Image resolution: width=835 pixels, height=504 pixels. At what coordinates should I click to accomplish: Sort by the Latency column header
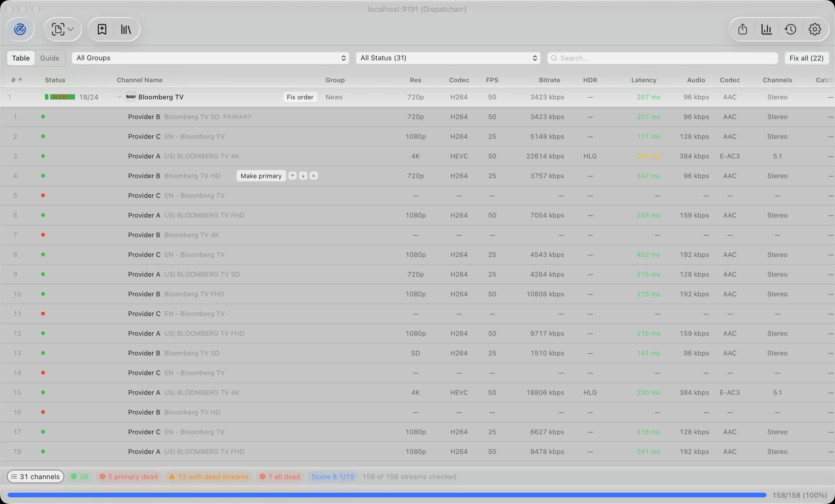[x=644, y=80]
